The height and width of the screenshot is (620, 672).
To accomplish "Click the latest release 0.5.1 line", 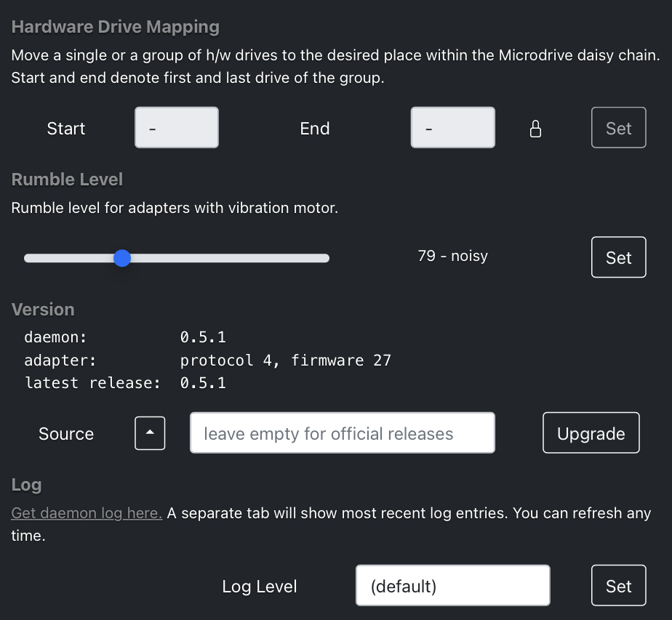I will pos(124,383).
